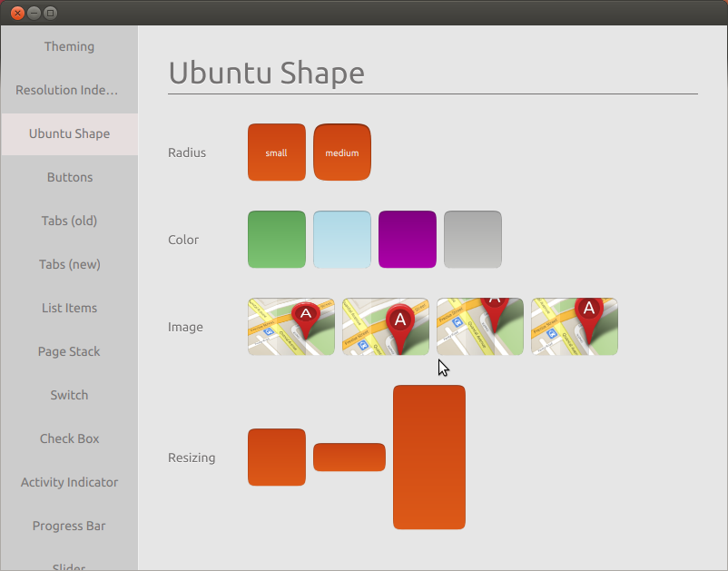Open the Buttons demo page
The width and height of the screenshot is (728, 571).
(69, 177)
